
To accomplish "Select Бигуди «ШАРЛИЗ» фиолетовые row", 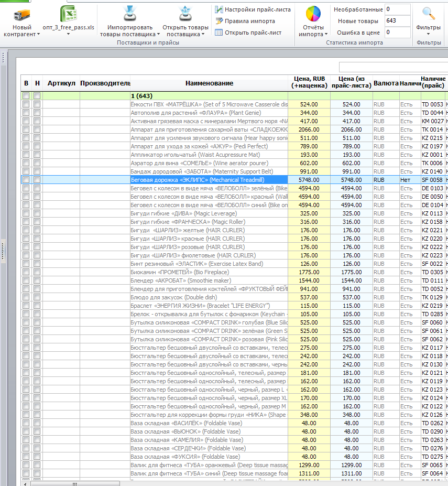I will tap(234, 255).
